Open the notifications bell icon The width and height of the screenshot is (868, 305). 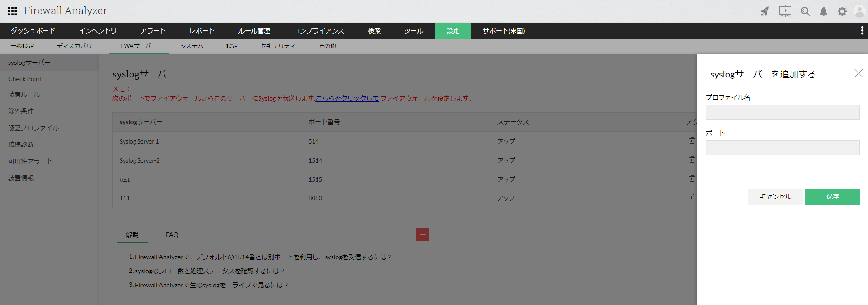point(824,11)
